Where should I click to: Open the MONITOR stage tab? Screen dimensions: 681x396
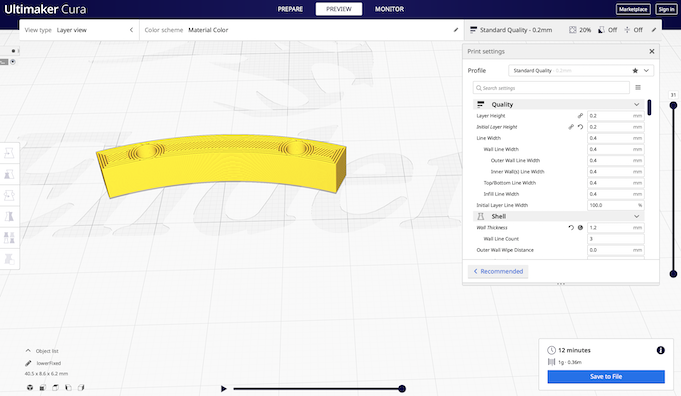pos(389,9)
